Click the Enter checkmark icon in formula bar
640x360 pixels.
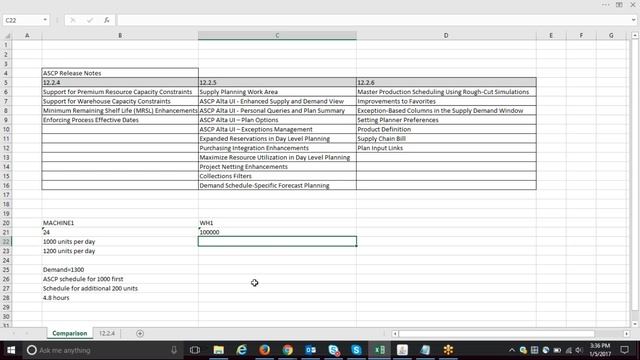tap(90, 20)
